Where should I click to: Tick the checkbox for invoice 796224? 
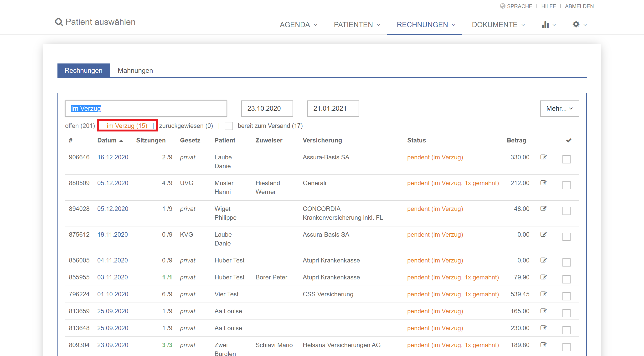566,296
